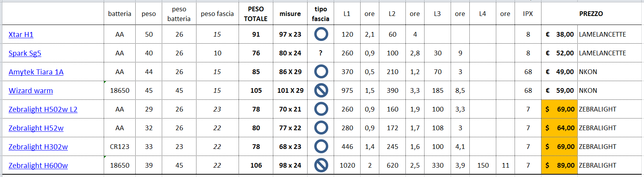Click the circle icon in Zebralight H502w L2 row

pyautogui.click(x=321, y=109)
